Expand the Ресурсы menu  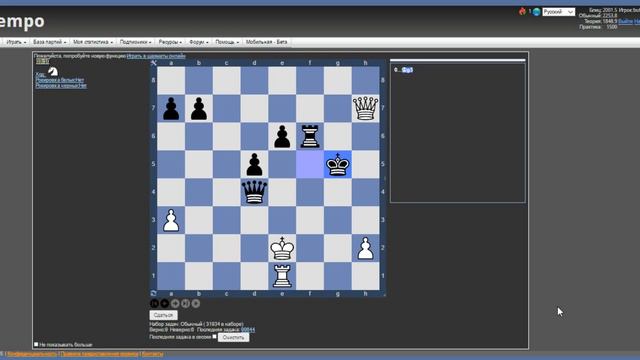click(170, 42)
